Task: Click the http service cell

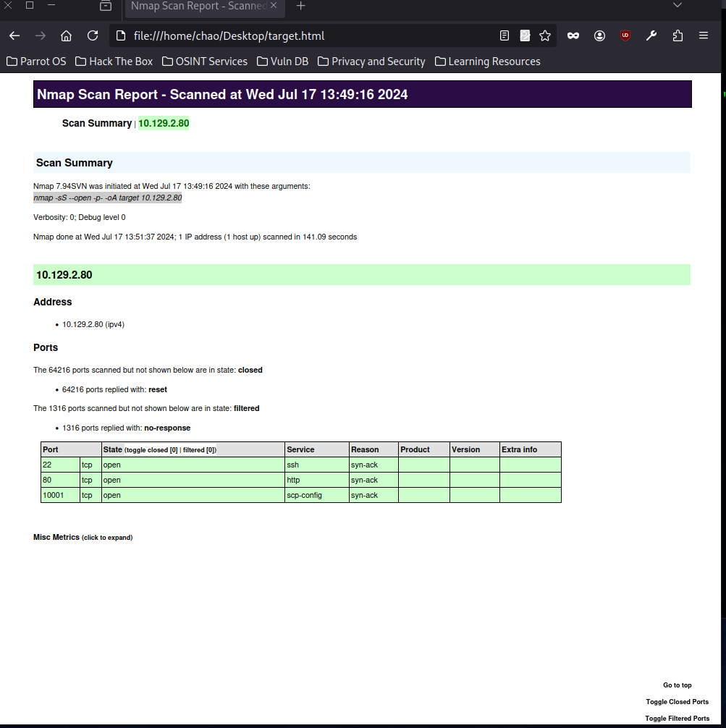Action: 317,480
